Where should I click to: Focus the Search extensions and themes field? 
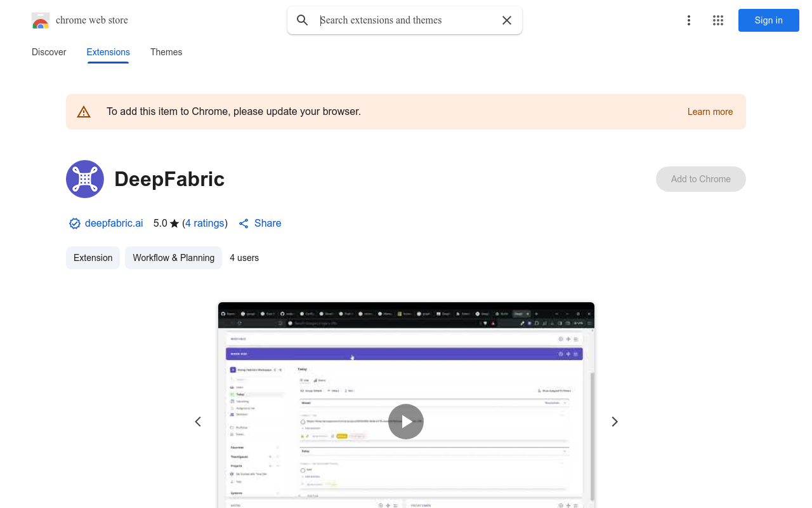click(x=406, y=20)
